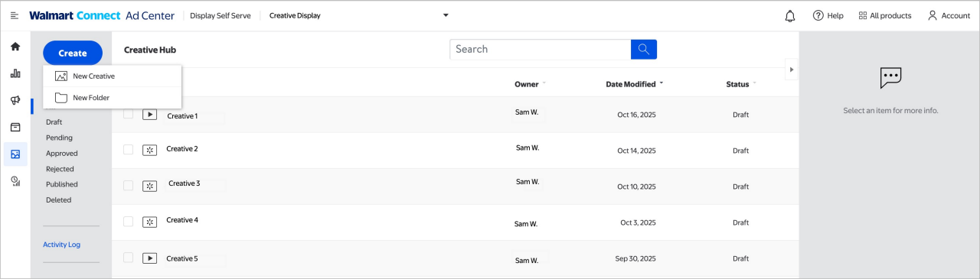Tick the checkbox for Creative 3
This screenshot has height=279, width=980.
129,185
